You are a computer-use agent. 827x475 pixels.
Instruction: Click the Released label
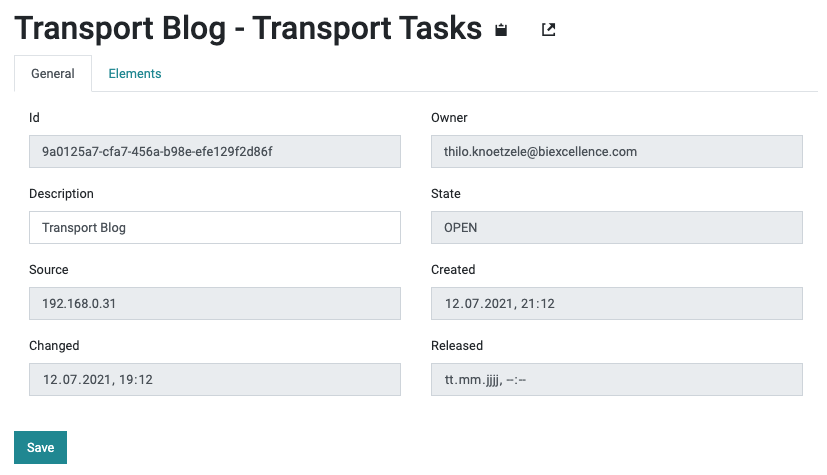pyautogui.click(x=457, y=346)
